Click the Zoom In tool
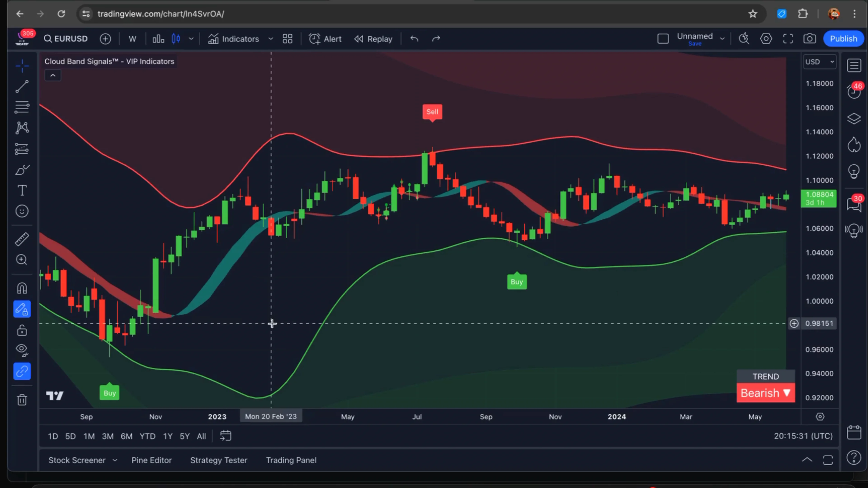The image size is (868, 488). (x=21, y=259)
